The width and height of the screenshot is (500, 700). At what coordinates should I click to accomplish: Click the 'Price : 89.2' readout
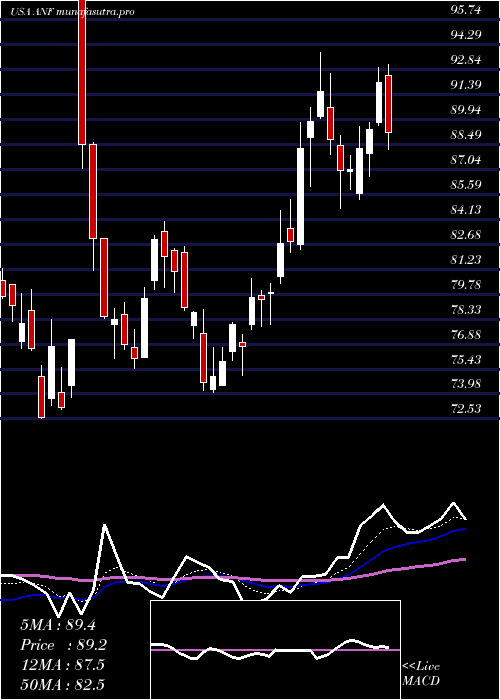(63, 645)
